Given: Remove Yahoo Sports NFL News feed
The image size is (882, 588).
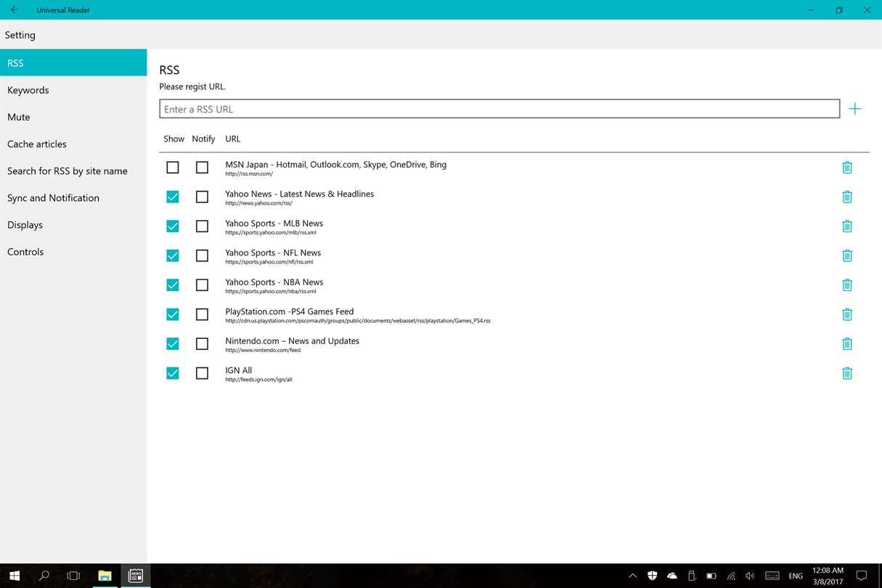Looking at the screenshot, I should click(x=846, y=256).
